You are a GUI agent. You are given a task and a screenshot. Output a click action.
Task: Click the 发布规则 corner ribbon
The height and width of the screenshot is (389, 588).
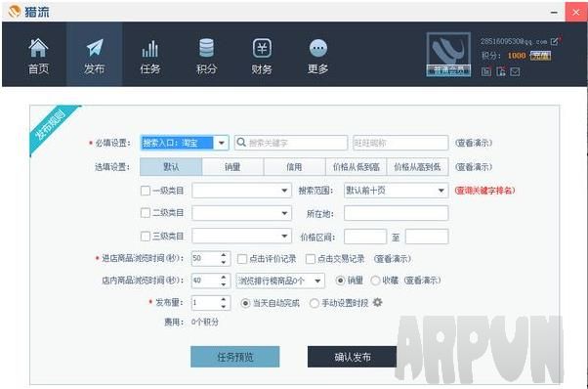(x=51, y=127)
